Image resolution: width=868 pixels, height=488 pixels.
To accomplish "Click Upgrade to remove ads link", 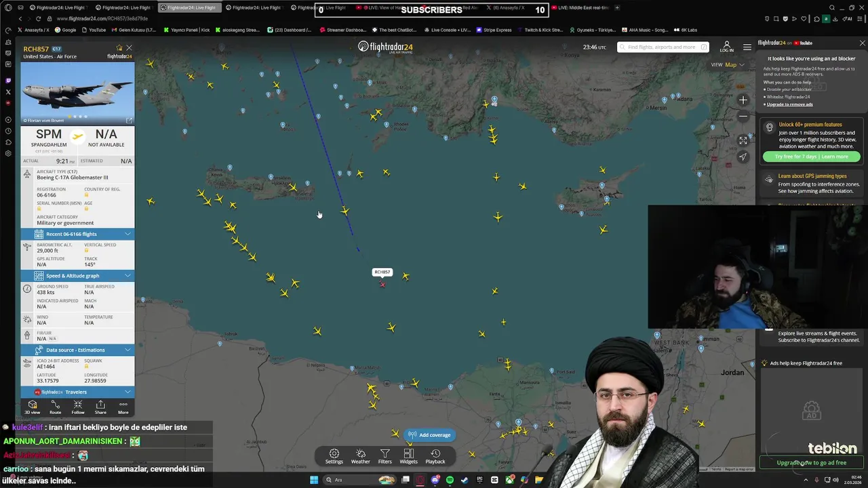I will pyautogui.click(x=789, y=104).
